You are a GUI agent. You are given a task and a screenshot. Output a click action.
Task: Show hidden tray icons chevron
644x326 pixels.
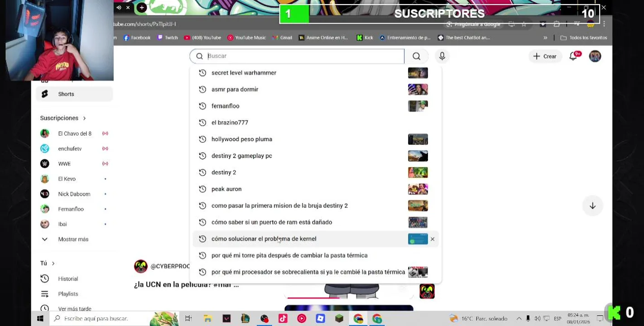coord(519,319)
